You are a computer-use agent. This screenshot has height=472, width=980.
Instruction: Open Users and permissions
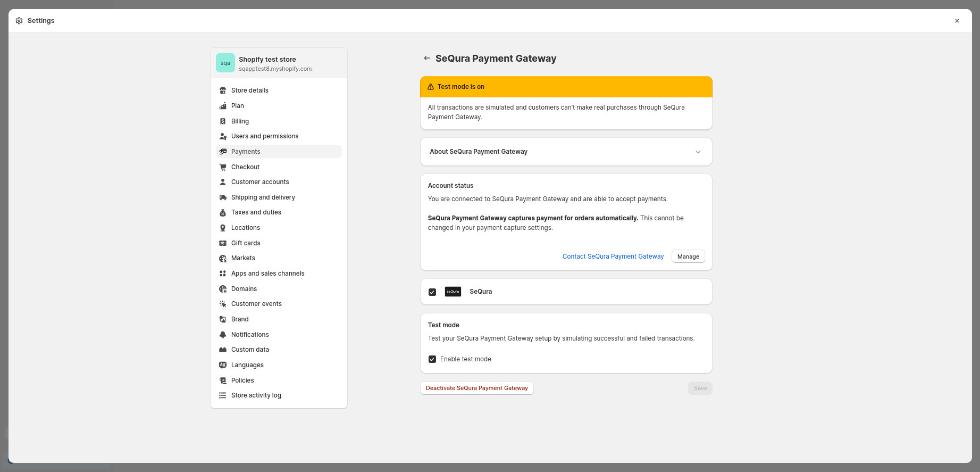(279, 136)
